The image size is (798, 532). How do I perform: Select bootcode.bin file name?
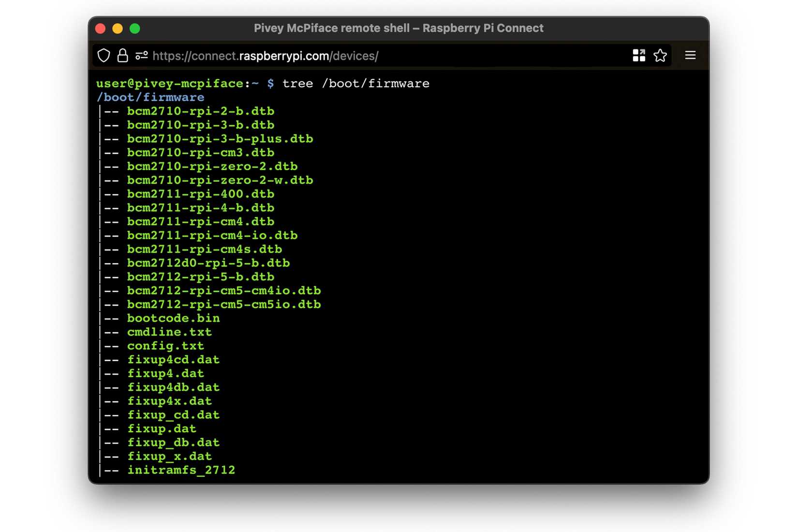(x=174, y=318)
